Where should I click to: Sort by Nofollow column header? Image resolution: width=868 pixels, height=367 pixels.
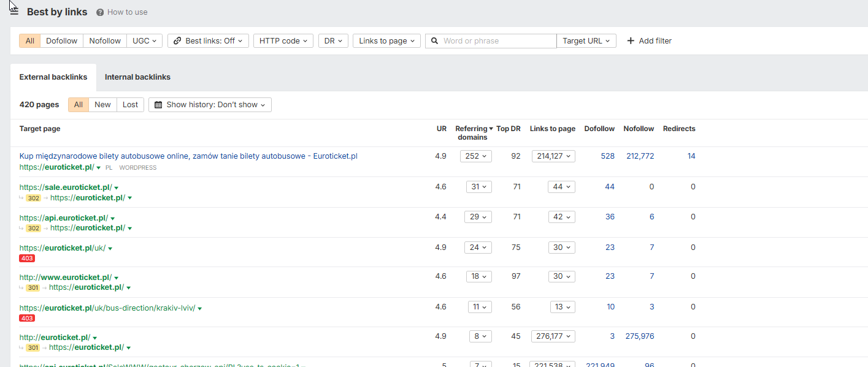click(x=639, y=129)
